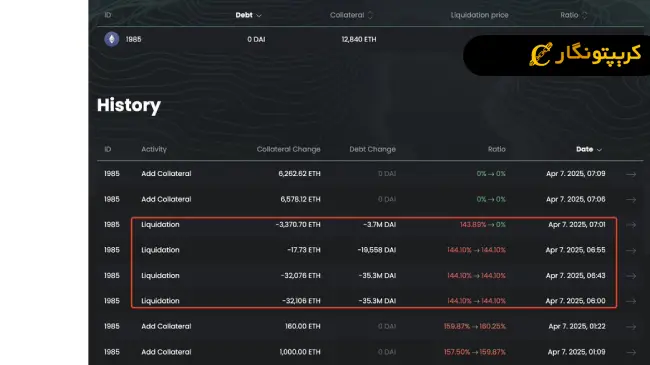
Task: Open arrow for the -32,076 ETH Liquidation
Action: coord(631,276)
